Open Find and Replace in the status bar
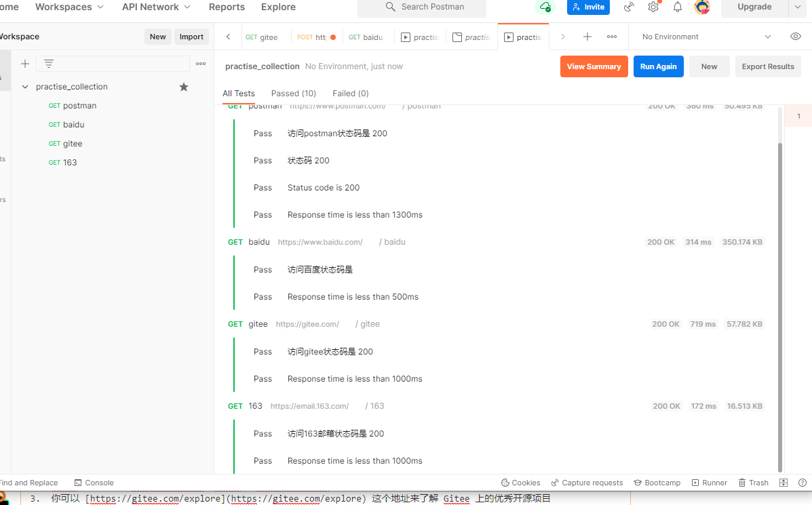This screenshot has height=505, width=812. 29,483
